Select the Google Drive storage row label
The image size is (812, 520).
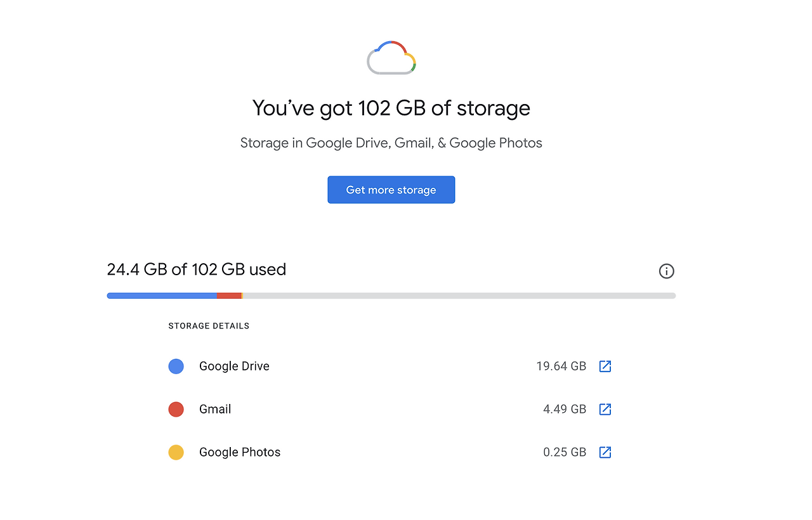click(x=234, y=366)
